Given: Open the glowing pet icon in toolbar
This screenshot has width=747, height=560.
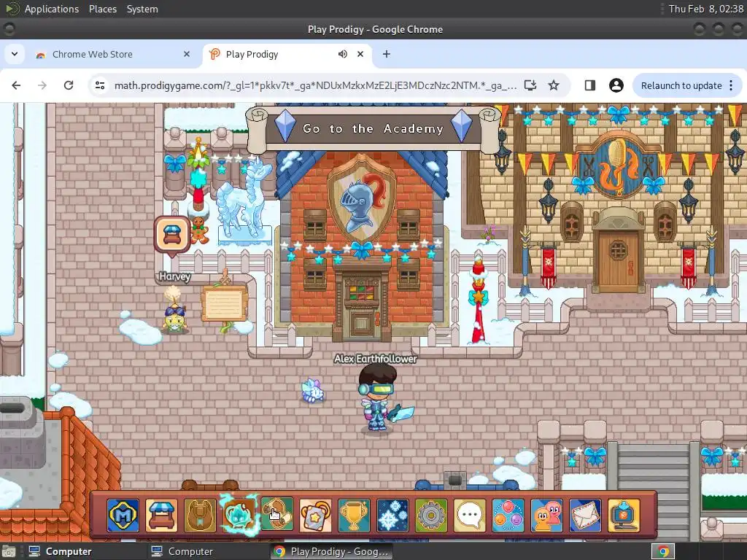Looking at the screenshot, I should point(239,516).
